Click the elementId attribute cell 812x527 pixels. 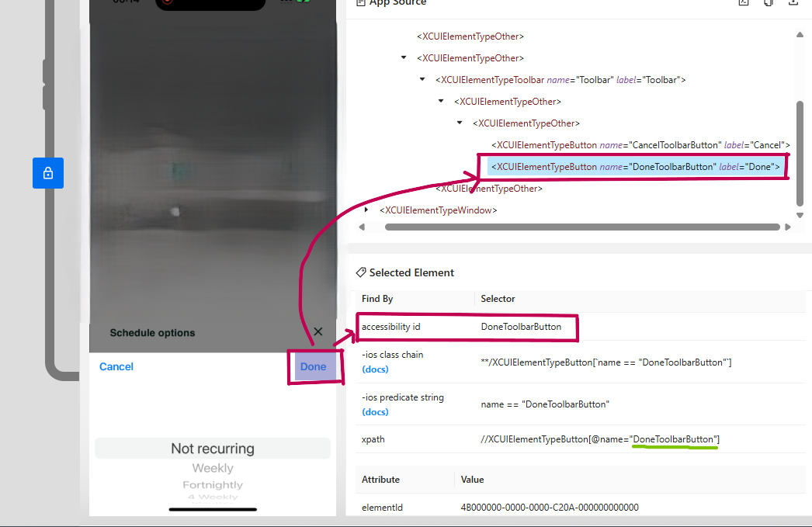[382, 508]
